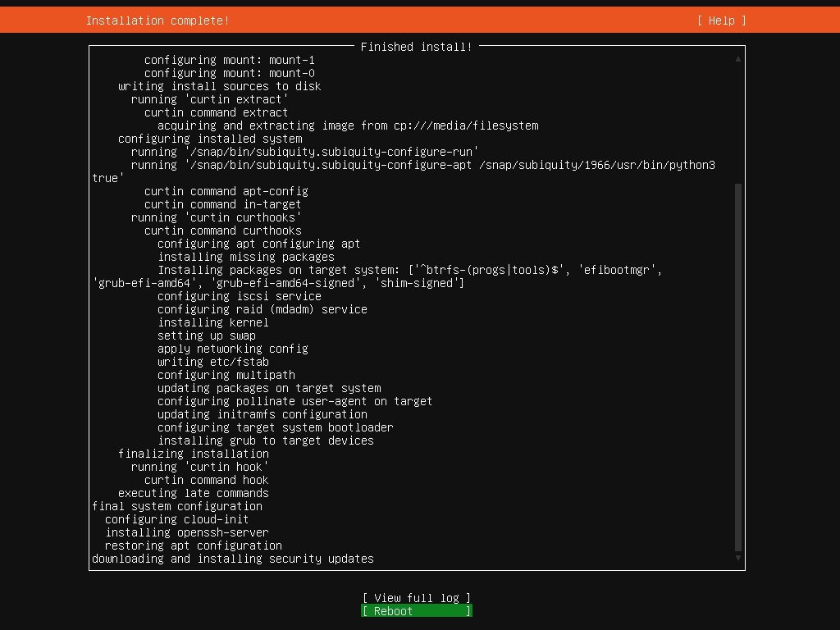Image resolution: width=840 pixels, height=630 pixels.
Task: Click the 'downloading and installing security updates' line
Action: [x=232, y=558]
